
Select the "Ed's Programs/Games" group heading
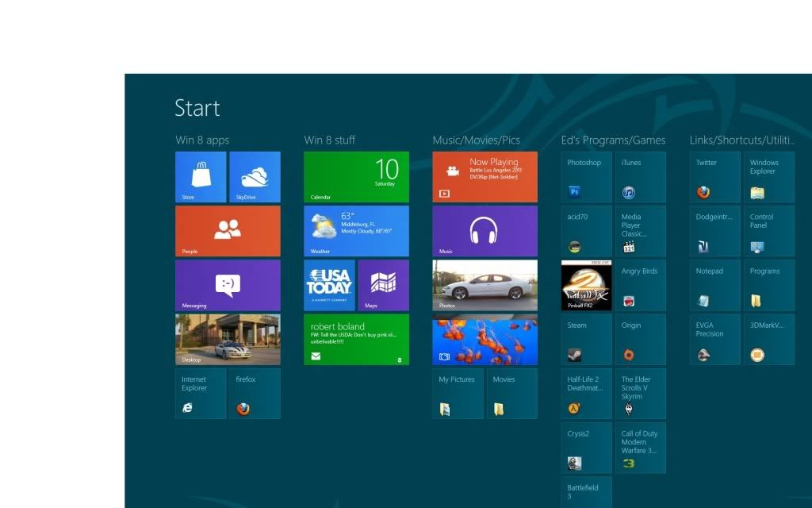click(613, 140)
